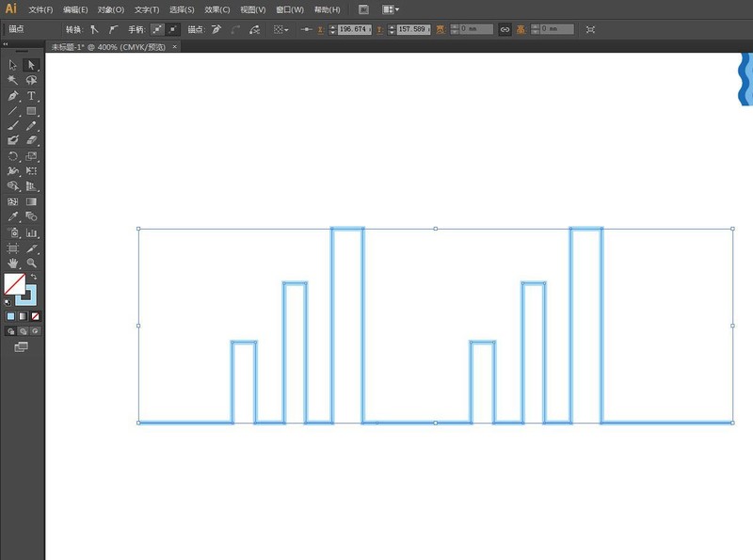Select the Blend tool

coord(31,216)
